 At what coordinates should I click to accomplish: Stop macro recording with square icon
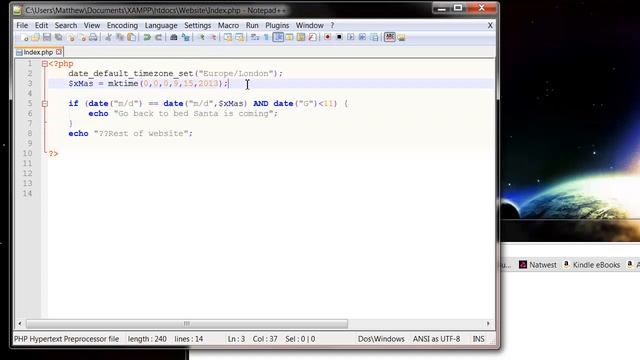coord(339,38)
